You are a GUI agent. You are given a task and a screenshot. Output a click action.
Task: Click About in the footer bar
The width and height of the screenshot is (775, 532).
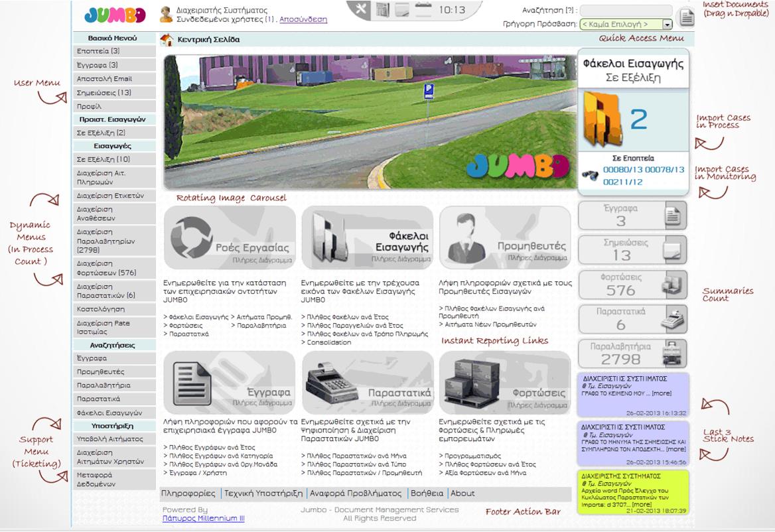coord(462,493)
